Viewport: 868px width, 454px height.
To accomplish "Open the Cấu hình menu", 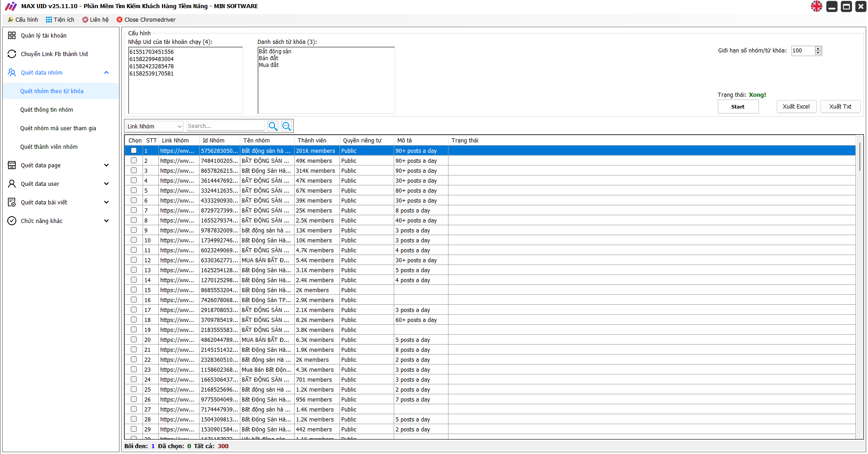I will [x=23, y=20].
